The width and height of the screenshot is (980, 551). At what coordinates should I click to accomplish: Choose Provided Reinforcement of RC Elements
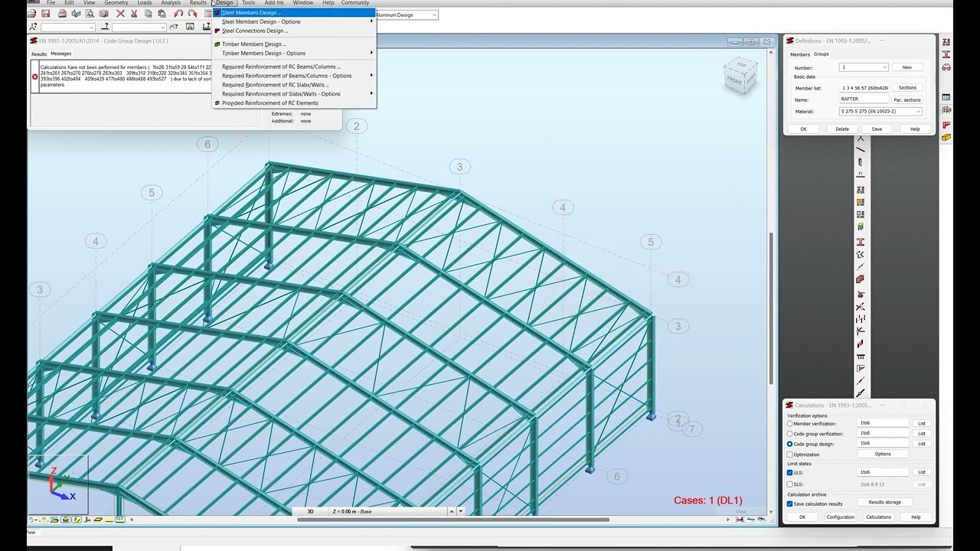point(295,103)
